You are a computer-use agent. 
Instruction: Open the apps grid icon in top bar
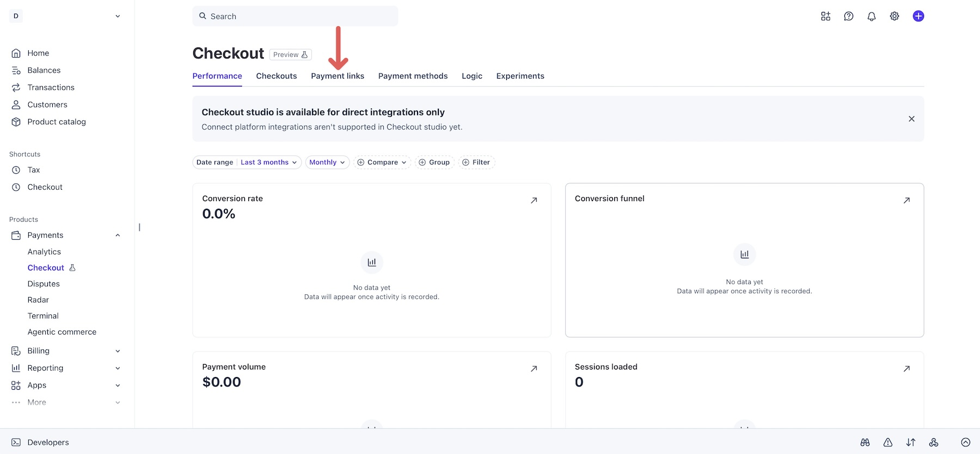(825, 16)
